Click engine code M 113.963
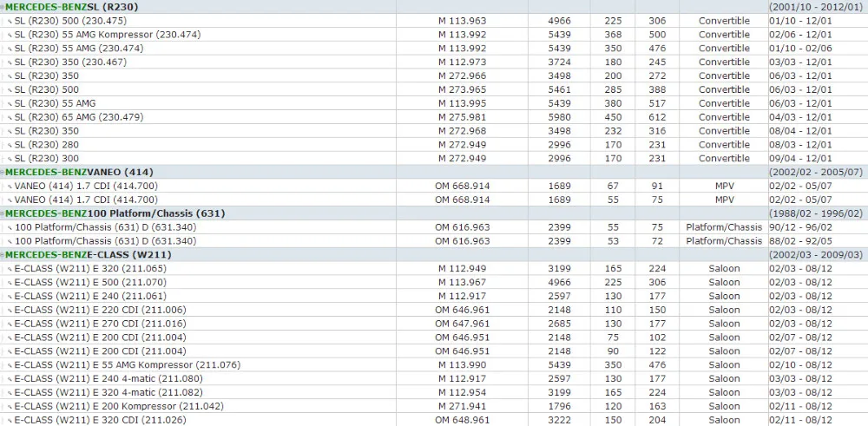The width and height of the screenshot is (868, 426). (x=463, y=21)
